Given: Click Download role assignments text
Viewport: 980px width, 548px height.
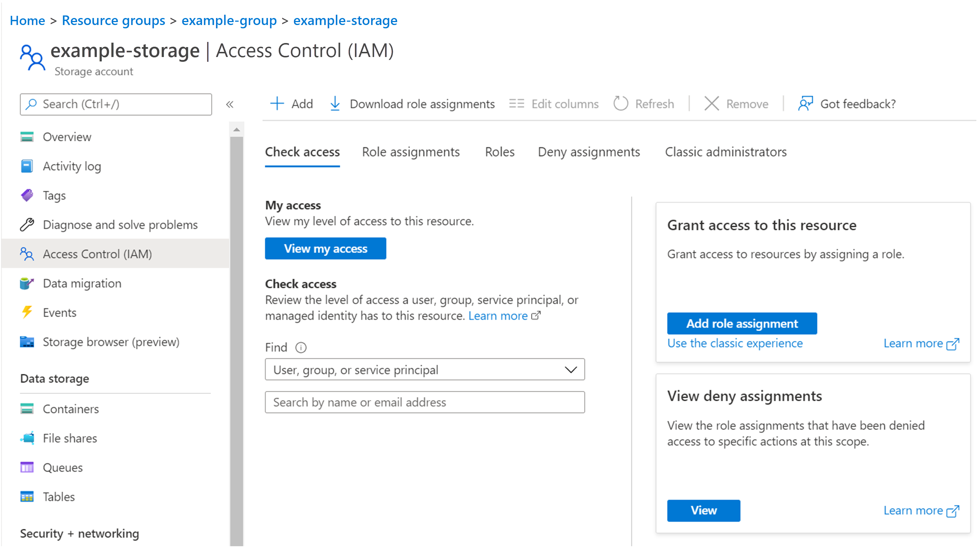Looking at the screenshot, I should coord(422,104).
